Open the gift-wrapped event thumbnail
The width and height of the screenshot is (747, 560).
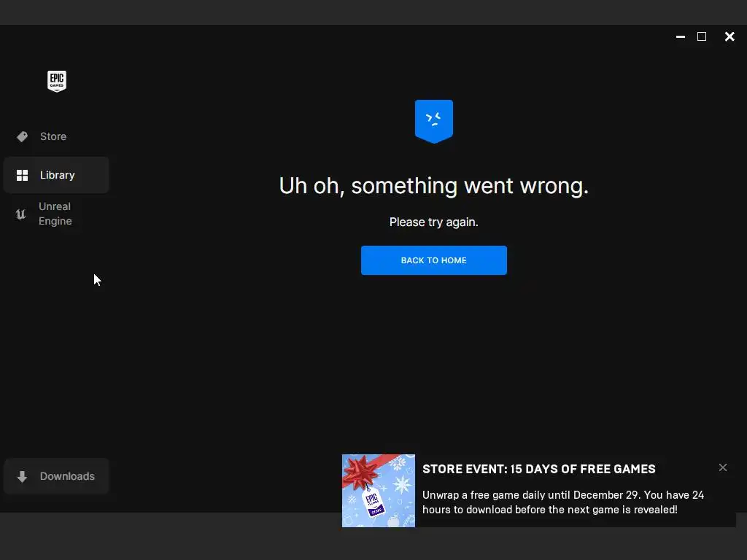pyautogui.click(x=379, y=491)
